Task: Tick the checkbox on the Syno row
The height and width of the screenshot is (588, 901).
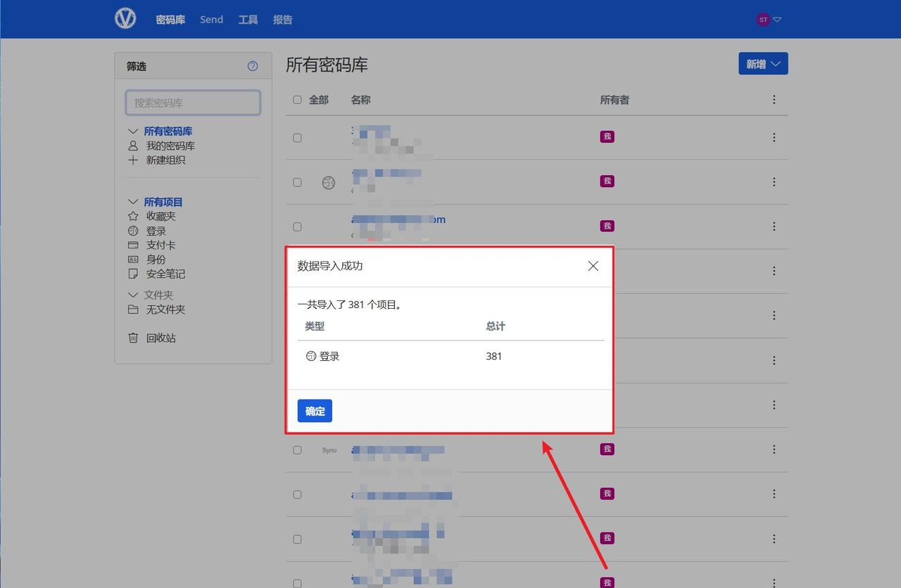Action: [x=297, y=450]
